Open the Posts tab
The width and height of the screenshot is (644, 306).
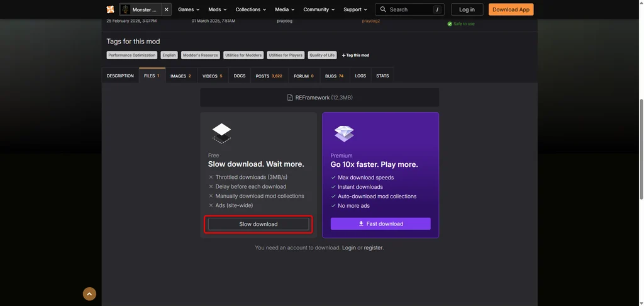click(269, 76)
